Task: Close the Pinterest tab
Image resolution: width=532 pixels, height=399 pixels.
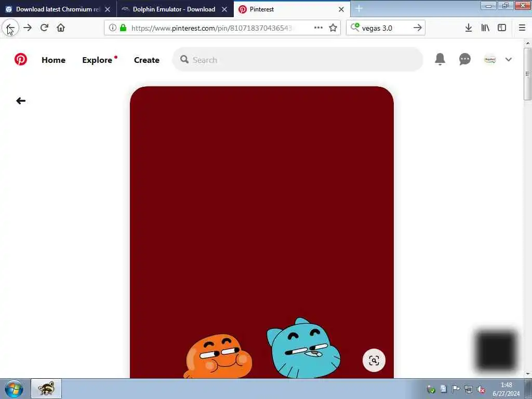Action: point(341,9)
